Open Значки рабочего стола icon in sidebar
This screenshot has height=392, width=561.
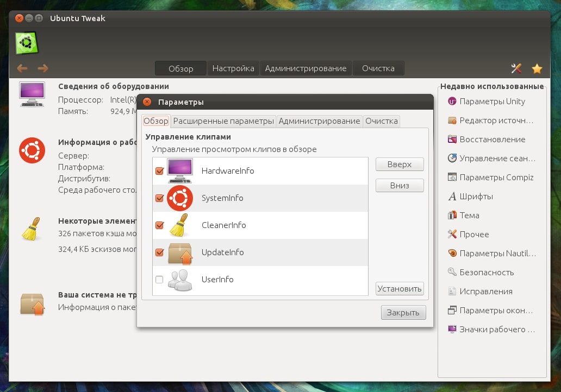452,329
